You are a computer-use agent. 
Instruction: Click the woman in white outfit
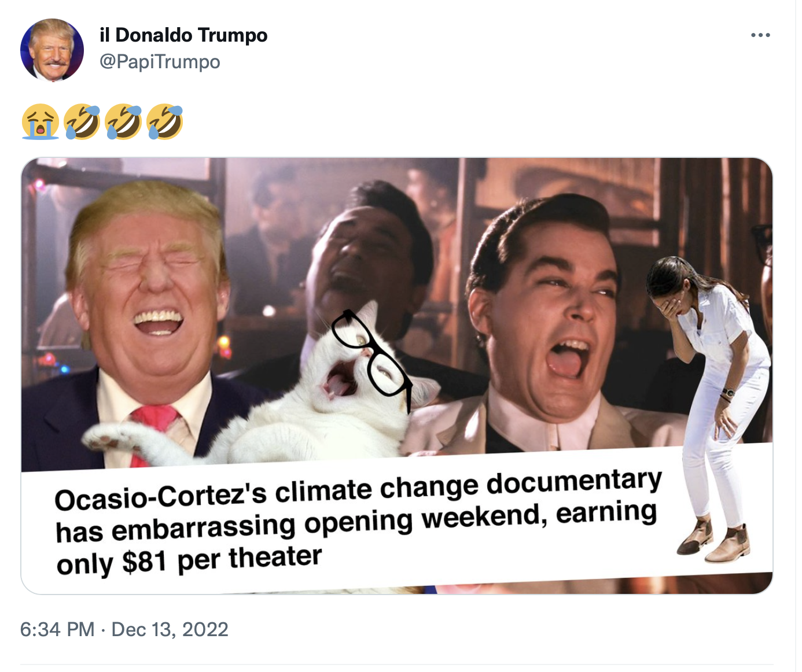pos(712,405)
